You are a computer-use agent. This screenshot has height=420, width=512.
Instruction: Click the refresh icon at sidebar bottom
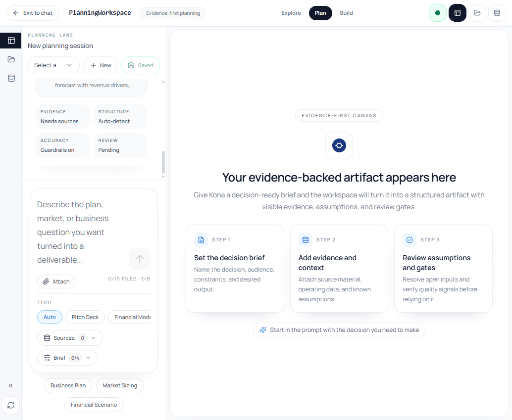coord(11,405)
